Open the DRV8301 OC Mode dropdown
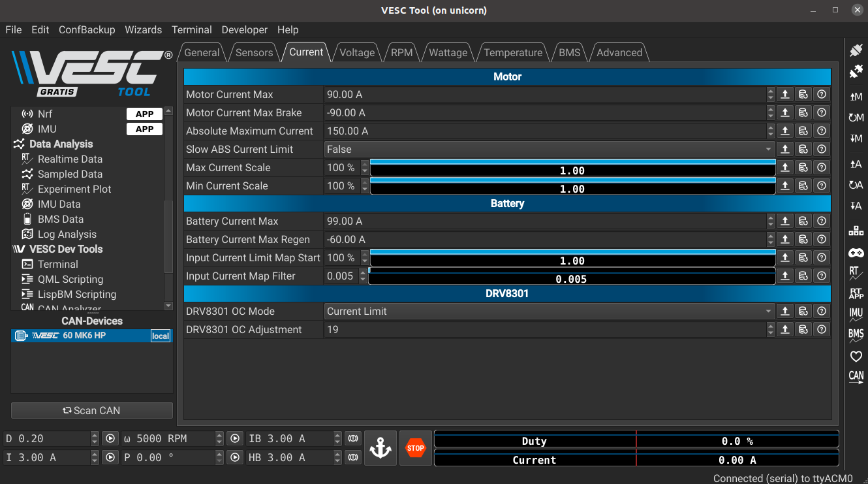The width and height of the screenshot is (868, 484). [x=550, y=311]
